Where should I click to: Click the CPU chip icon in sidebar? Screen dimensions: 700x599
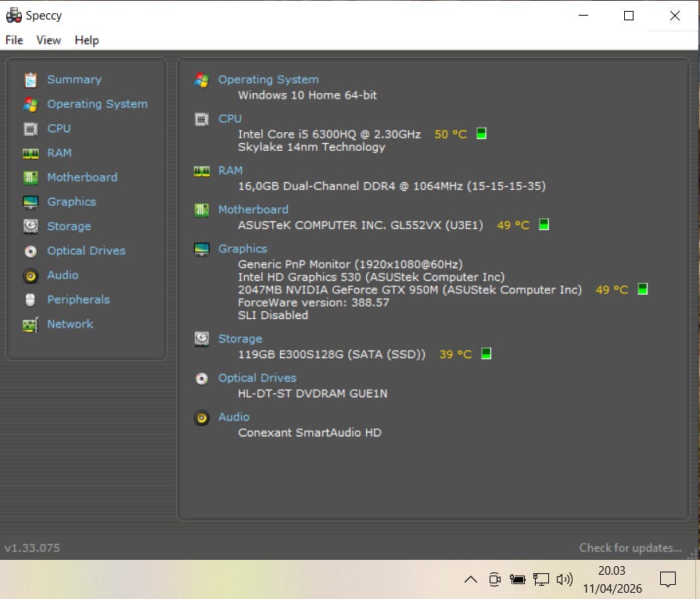tap(31, 129)
